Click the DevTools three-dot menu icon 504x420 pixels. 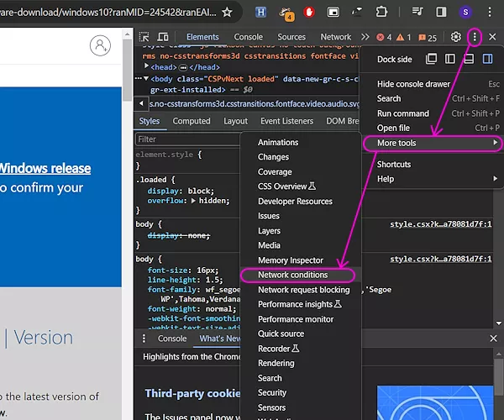(x=475, y=37)
